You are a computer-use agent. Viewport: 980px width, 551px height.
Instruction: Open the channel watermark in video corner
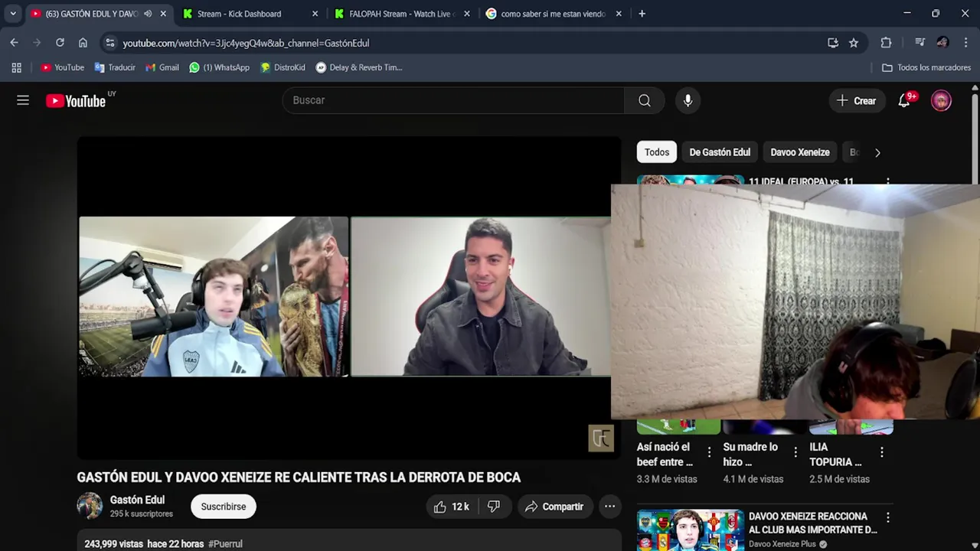pyautogui.click(x=601, y=439)
